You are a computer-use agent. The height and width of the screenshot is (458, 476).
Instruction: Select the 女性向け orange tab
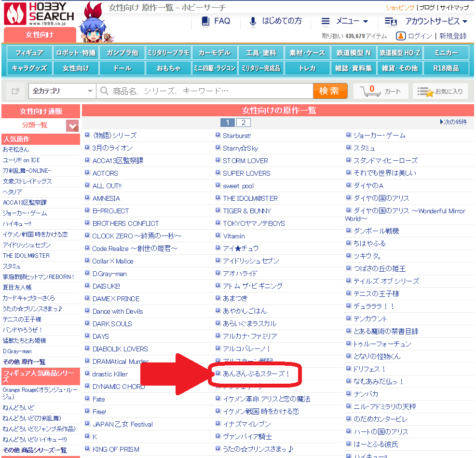pos(40,35)
